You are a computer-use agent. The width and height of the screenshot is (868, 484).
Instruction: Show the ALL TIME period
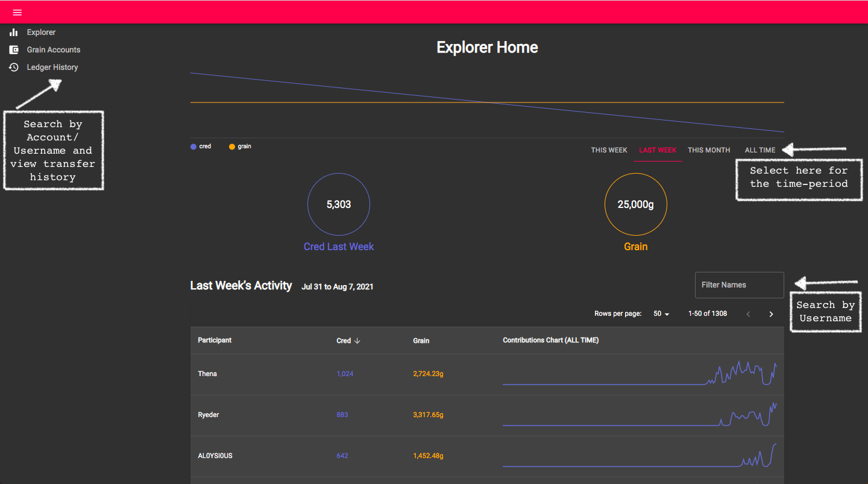[760, 150]
